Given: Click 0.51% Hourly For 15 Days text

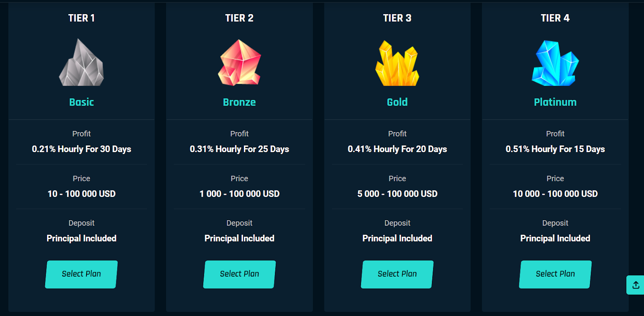Looking at the screenshot, I should click(555, 149).
